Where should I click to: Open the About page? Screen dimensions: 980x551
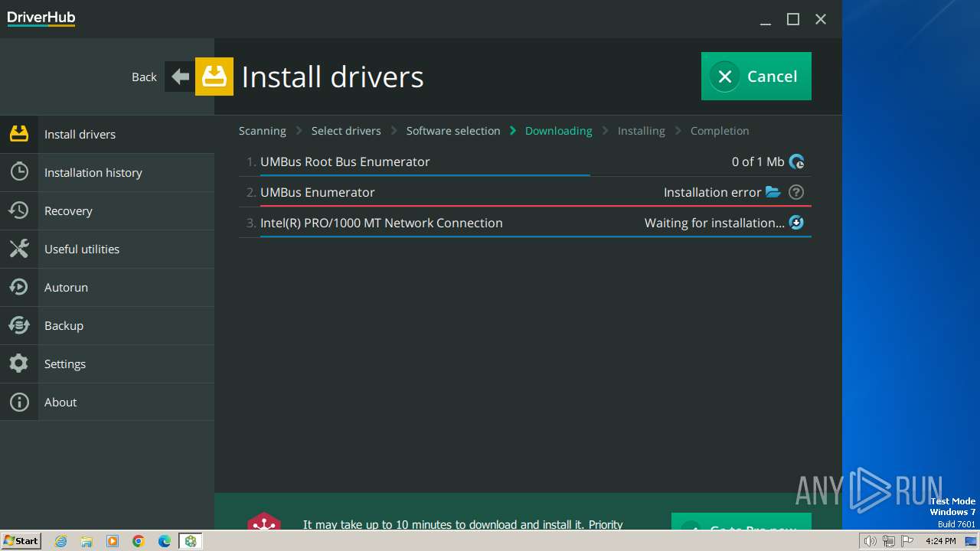(x=107, y=402)
